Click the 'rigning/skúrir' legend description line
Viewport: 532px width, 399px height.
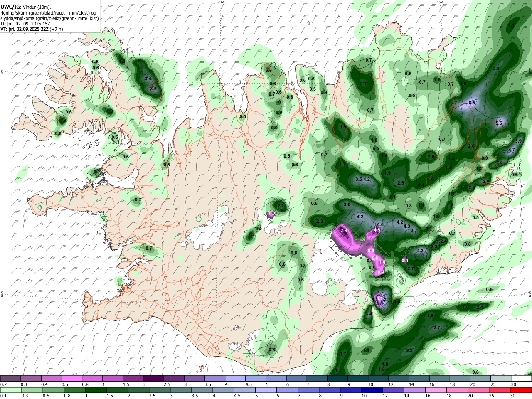(48, 13)
